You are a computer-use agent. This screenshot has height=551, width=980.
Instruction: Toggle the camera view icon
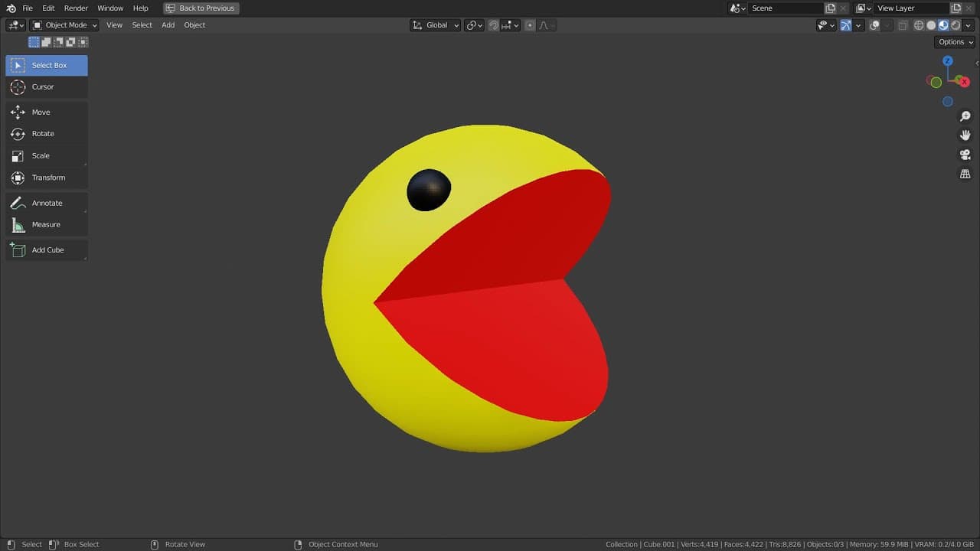tap(965, 155)
